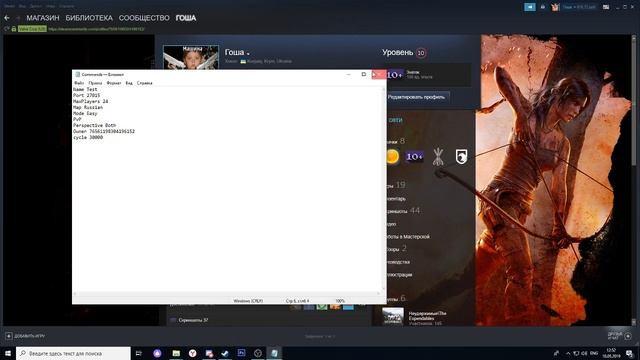Click the cycle 30000 line in Notepad
The height and width of the screenshot is (360, 640).
[88, 138]
